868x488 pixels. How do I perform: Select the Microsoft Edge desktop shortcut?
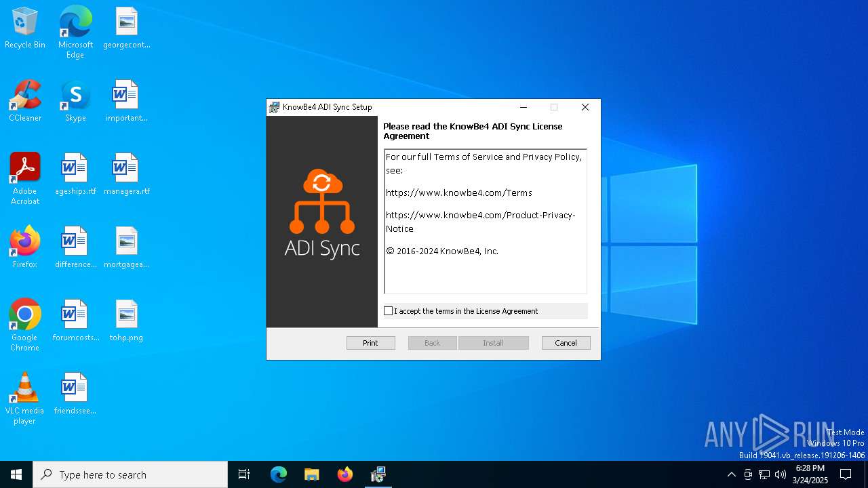click(75, 32)
